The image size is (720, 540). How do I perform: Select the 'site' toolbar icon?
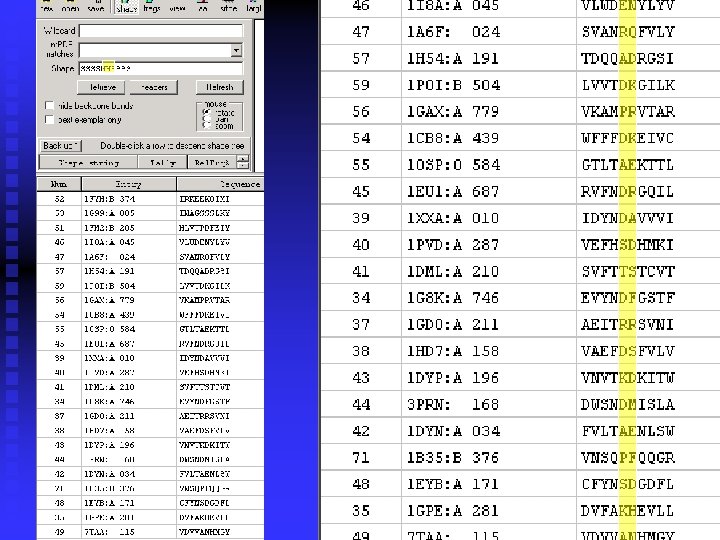(x=228, y=6)
